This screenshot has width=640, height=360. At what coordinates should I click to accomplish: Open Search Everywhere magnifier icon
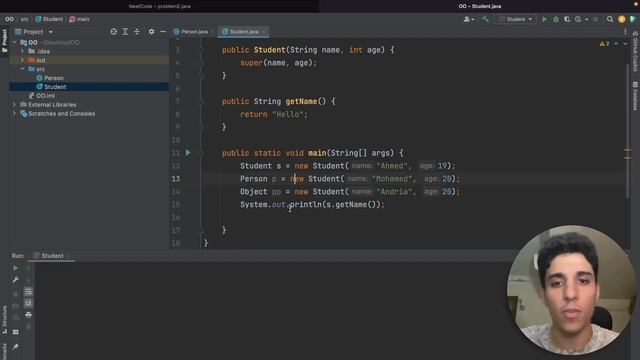click(x=610, y=19)
